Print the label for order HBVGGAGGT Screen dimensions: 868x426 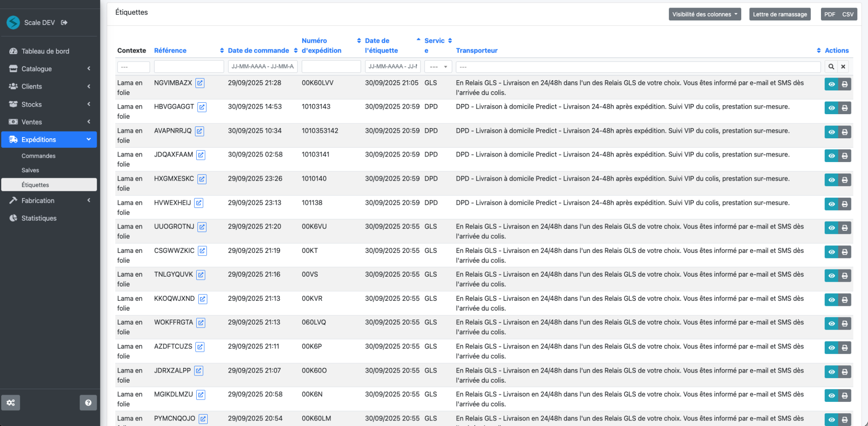(844, 108)
